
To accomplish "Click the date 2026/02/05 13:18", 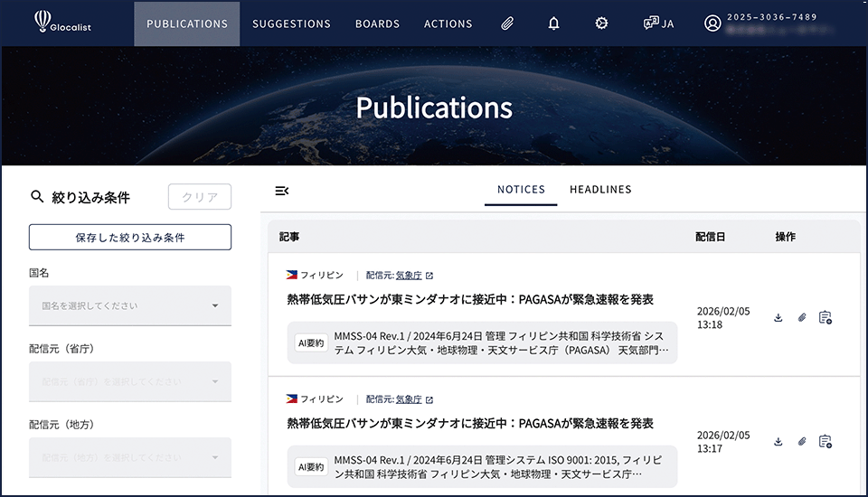I will pyautogui.click(x=723, y=318).
